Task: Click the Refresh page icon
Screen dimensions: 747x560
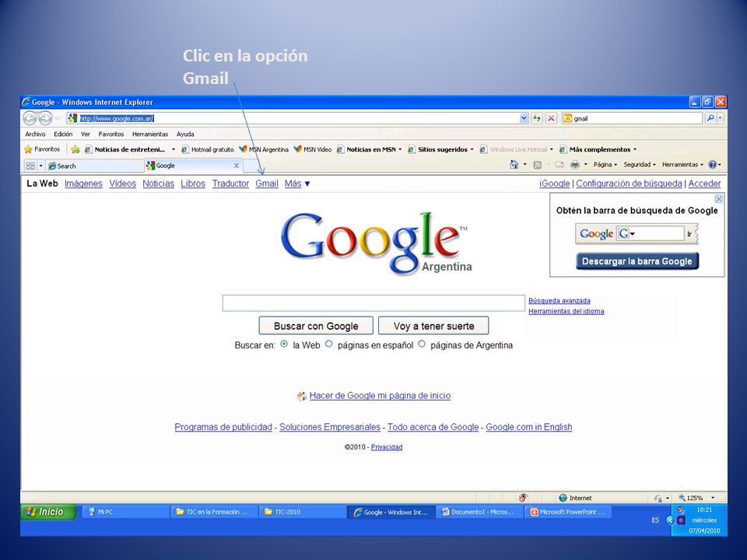Action: click(537, 118)
